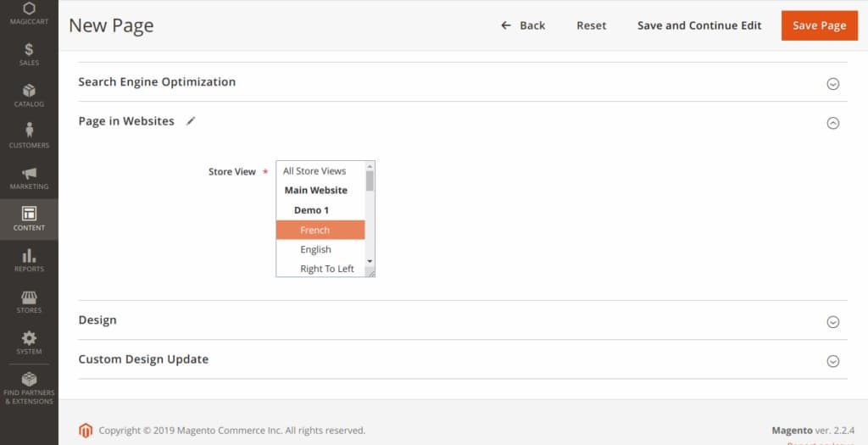Open the Customers sidebar icon
The width and height of the screenshot is (868, 445).
[29, 131]
